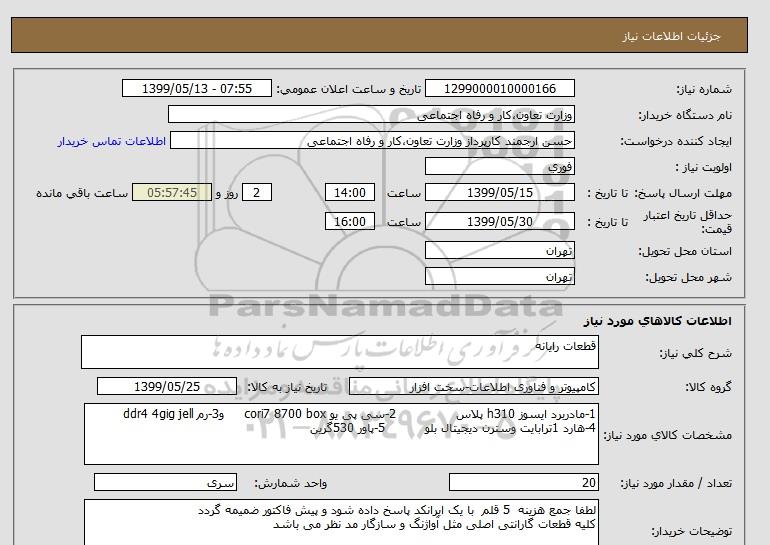Image resolution: width=770 pixels, height=545 pixels.
Task: Click the label گروه کالا
Action: pos(708,387)
